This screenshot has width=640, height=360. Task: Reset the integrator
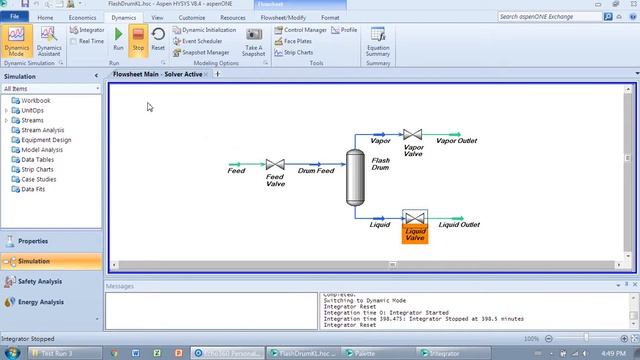pos(158,39)
